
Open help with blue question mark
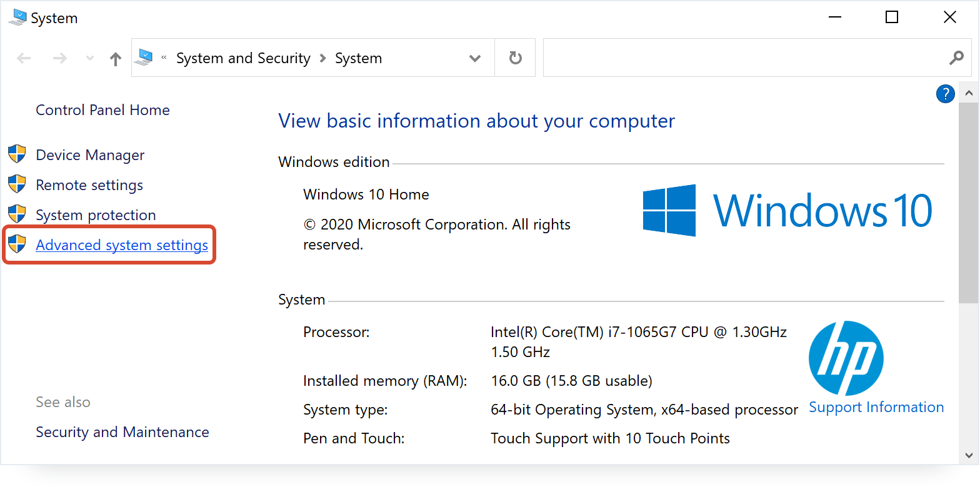pos(945,94)
